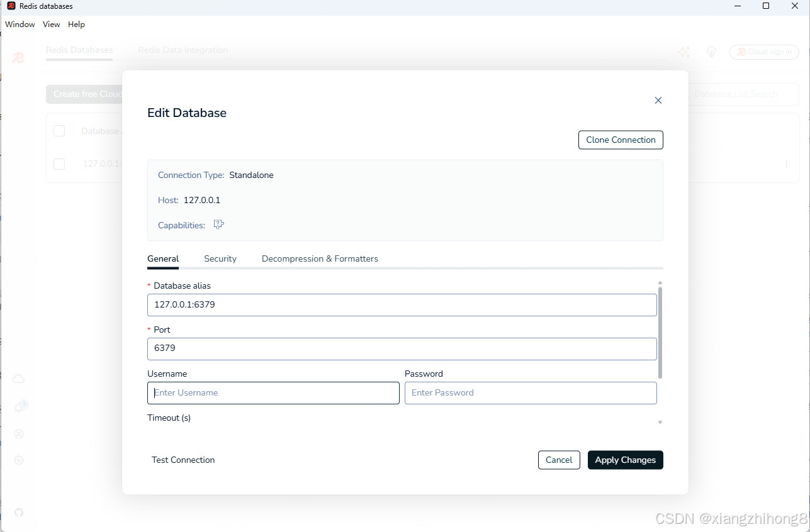This screenshot has width=810, height=532.
Task: Click the Redis app icon in title bar
Action: (11, 6)
